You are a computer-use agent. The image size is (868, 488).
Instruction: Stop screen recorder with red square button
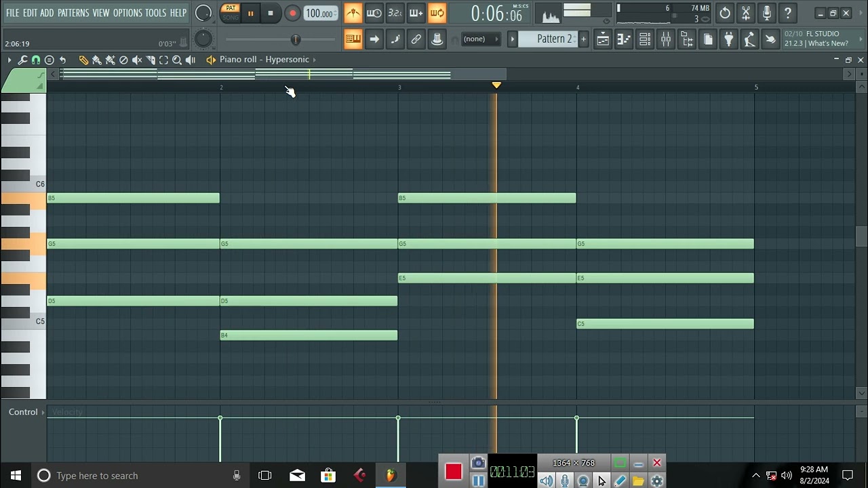454,472
